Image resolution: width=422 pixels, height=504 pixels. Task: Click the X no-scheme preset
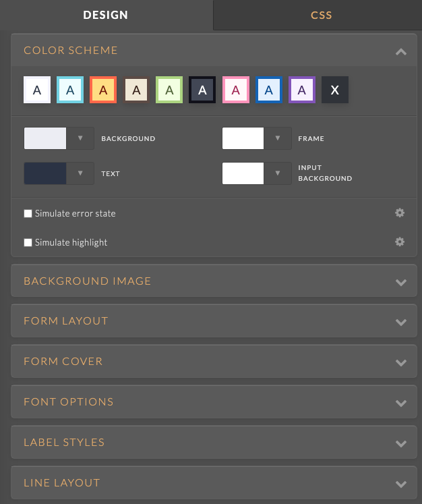coord(335,90)
